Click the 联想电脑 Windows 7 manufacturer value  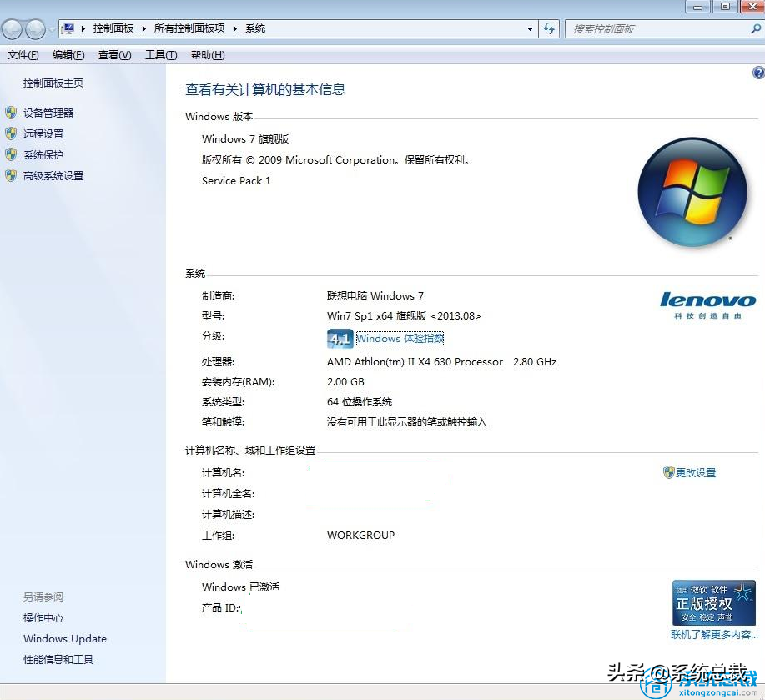click(375, 296)
